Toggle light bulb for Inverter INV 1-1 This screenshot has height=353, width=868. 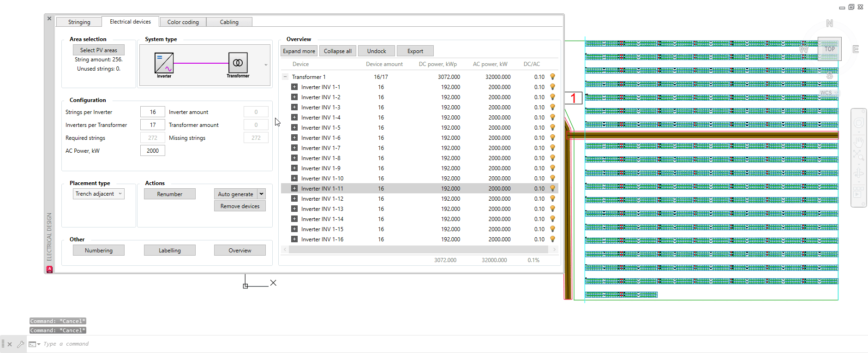coord(552,87)
